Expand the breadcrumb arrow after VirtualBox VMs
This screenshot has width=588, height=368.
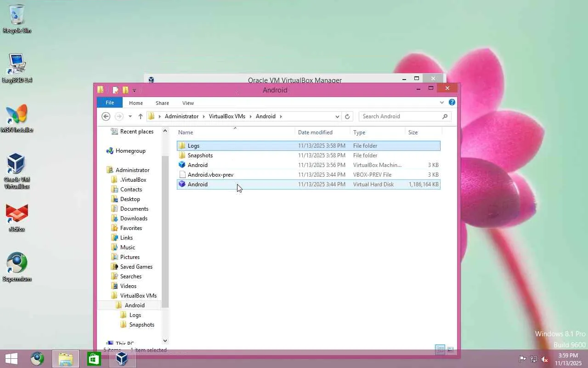click(x=250, y=116)
